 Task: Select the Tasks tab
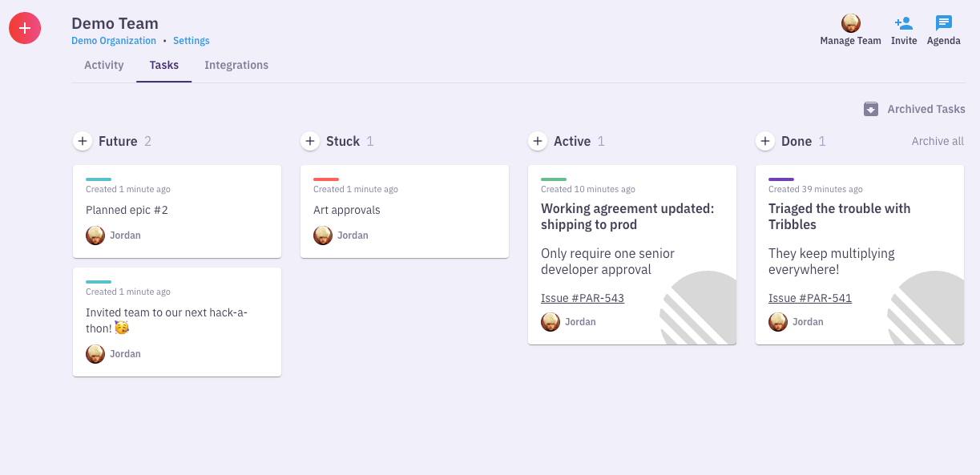(163, 65)
